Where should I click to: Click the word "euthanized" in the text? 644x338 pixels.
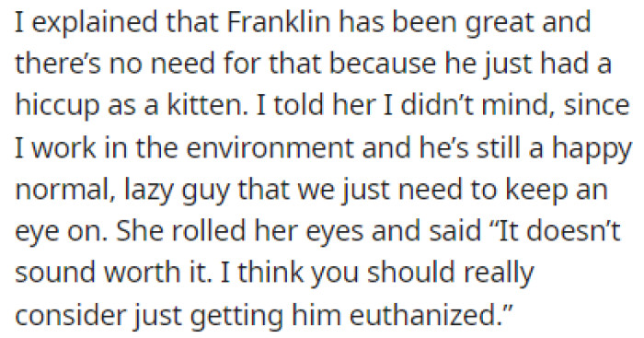click(x=422, y=315)
